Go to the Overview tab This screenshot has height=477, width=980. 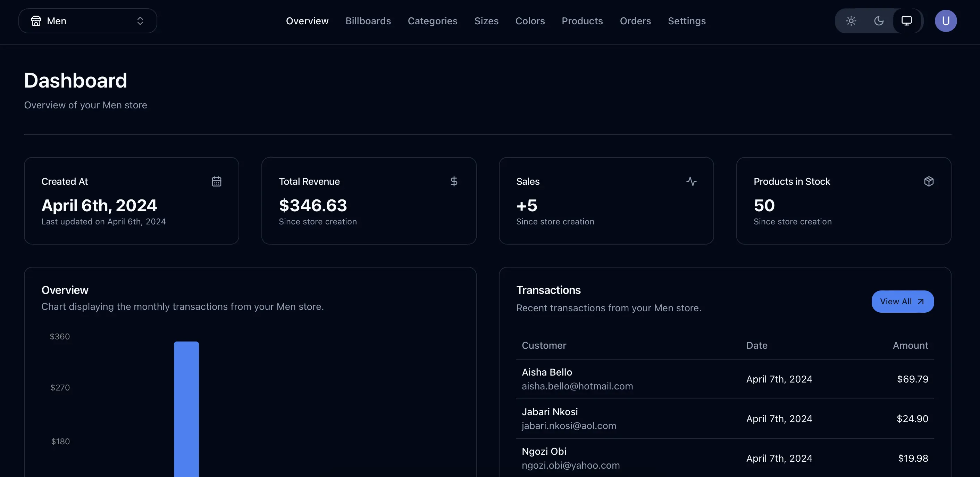pos(307,21)
